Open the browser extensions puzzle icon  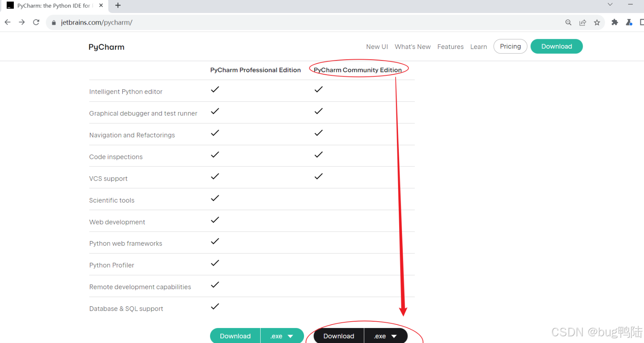click(614, 23)
